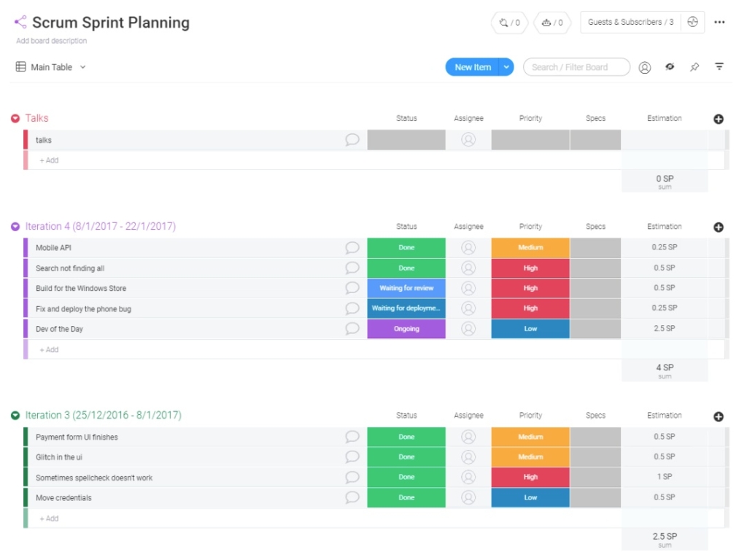Click the person filter icon beside the search box
Viewport: 747px width, 560px height.
(645, 66)
